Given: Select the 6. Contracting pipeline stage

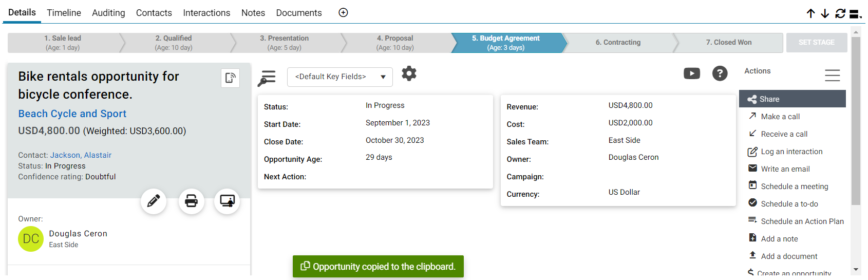Looking at the screenshot, I should tap(618, 43).
